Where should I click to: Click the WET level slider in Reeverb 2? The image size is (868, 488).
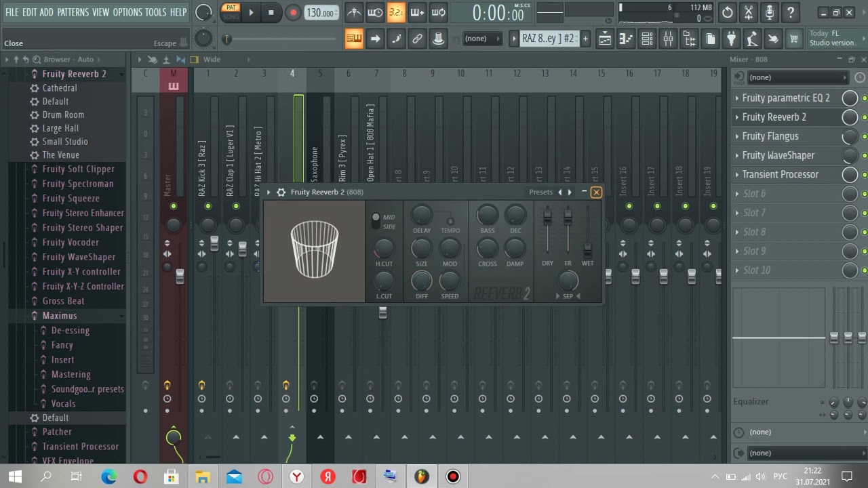pyautogui.click(x=587, y=249)
